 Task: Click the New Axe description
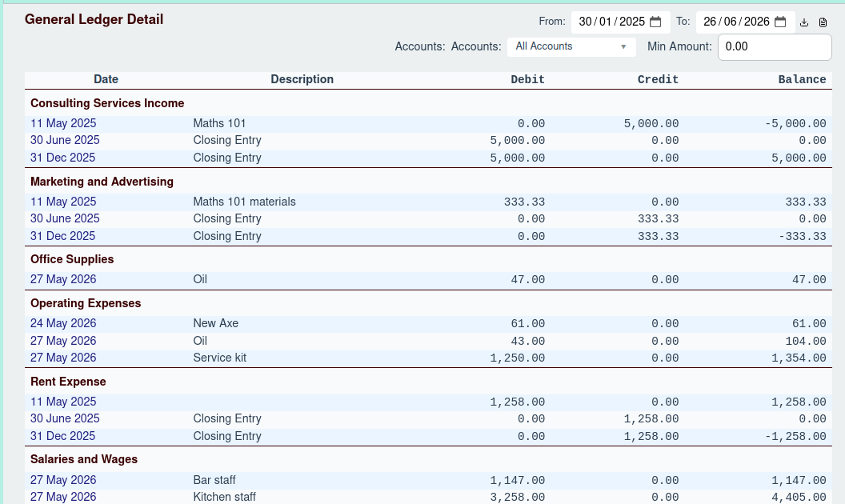click(x=215, y=323)
